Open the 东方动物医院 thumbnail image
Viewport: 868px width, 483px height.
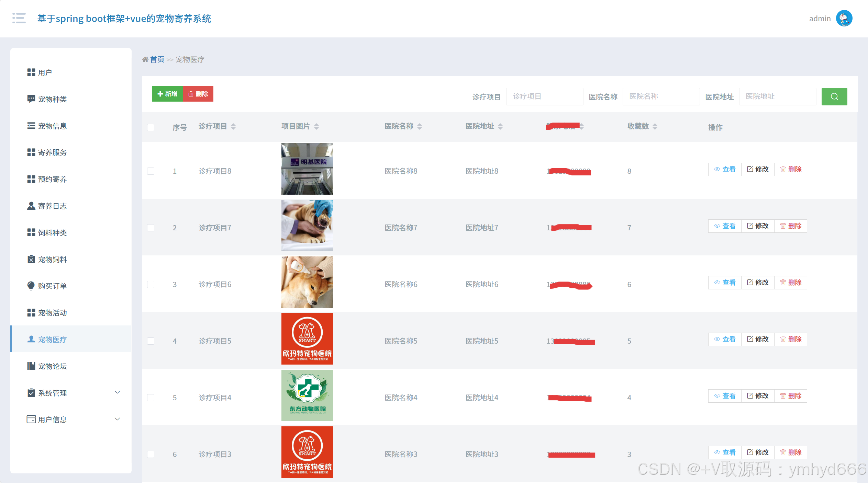307,395
